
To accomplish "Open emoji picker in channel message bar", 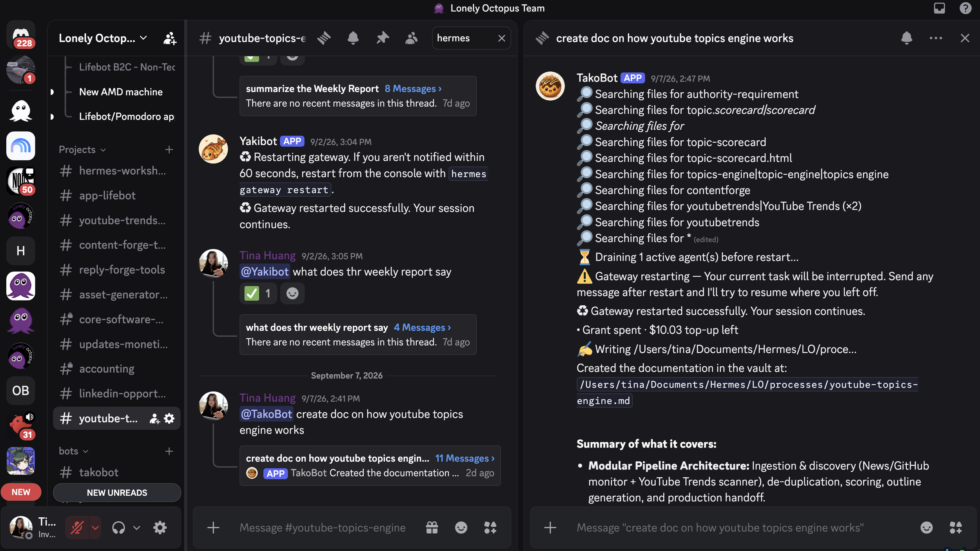I will click(461, 528).
